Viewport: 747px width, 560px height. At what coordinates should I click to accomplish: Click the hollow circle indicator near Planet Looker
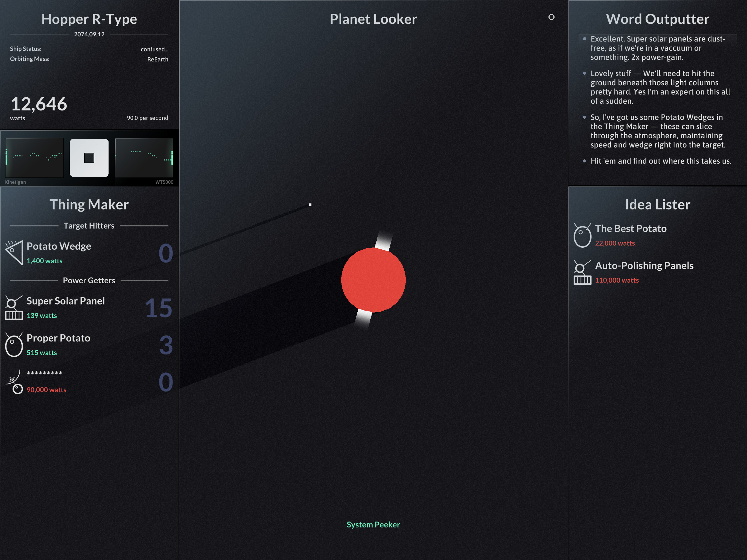pyautogui.click(x=552, y=17)
